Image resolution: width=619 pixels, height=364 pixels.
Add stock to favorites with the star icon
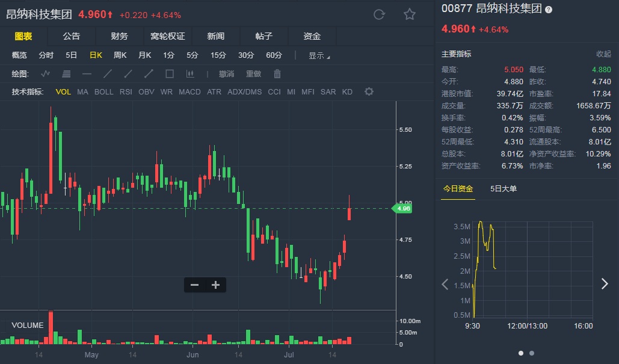point(410,14)
